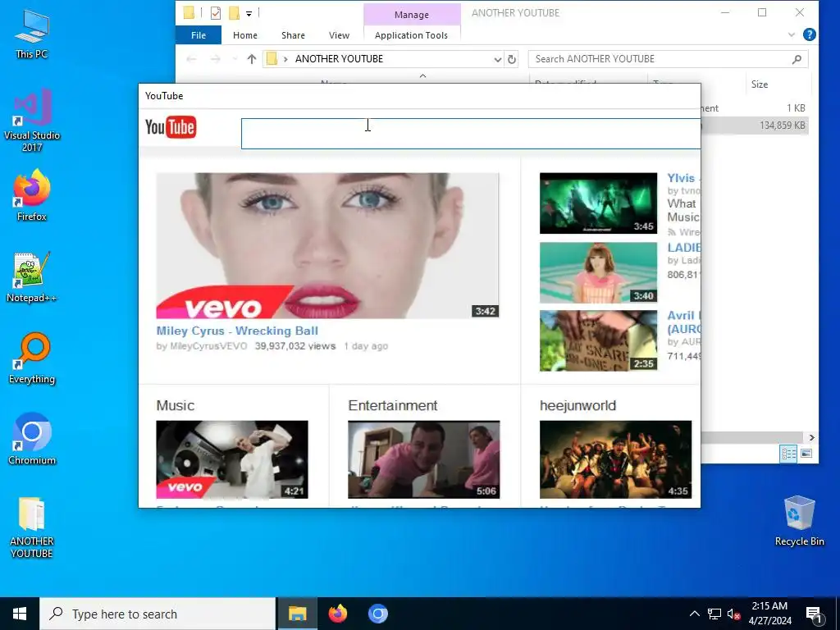Click the Forward arrow in File Explorer

(x=216, y=59)
